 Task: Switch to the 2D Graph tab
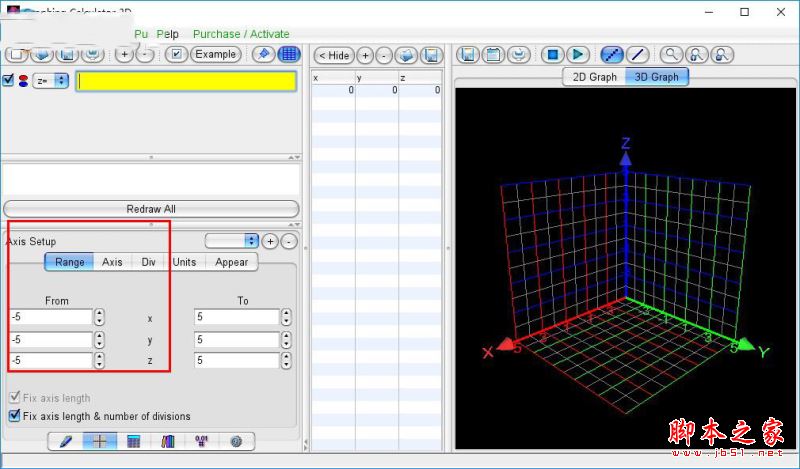point(594,77)
